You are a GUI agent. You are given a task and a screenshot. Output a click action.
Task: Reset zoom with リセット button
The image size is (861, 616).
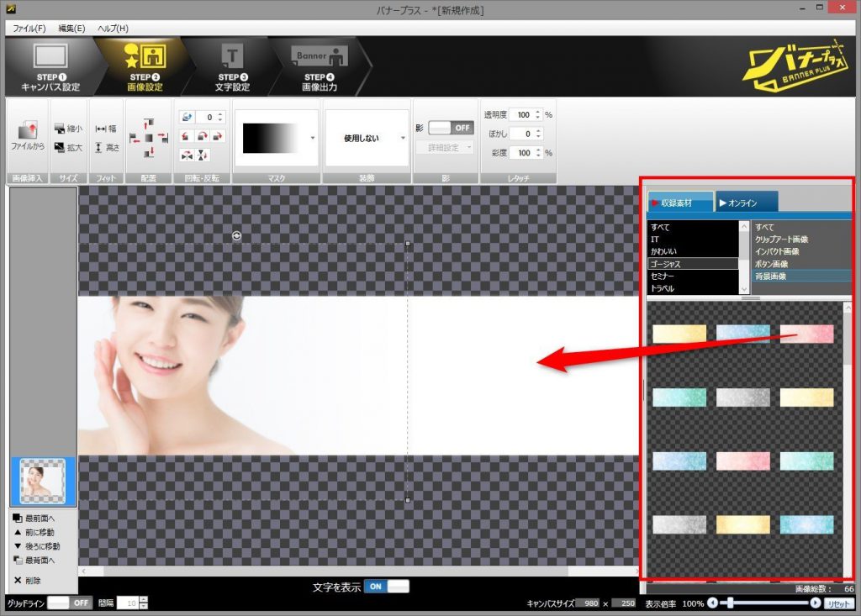(x=838, y=603)
